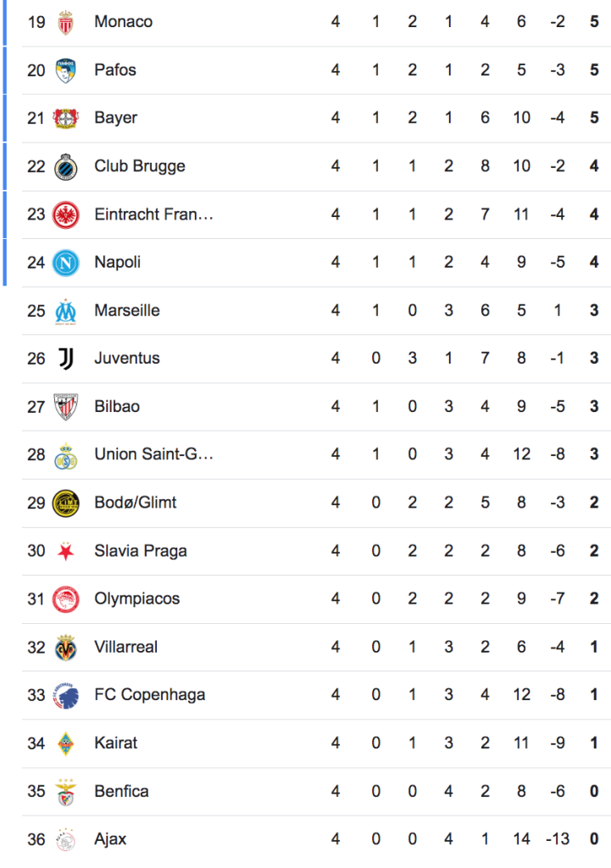Open the FC Copenhaga team link

(149, 695)
